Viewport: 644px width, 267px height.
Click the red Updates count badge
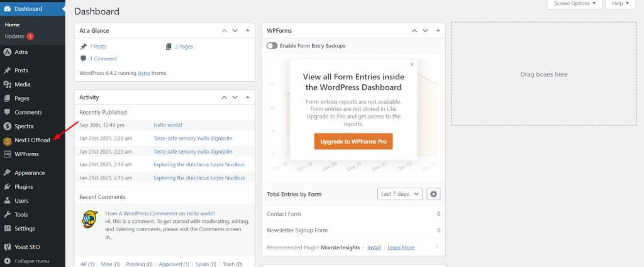coord(30,36)
